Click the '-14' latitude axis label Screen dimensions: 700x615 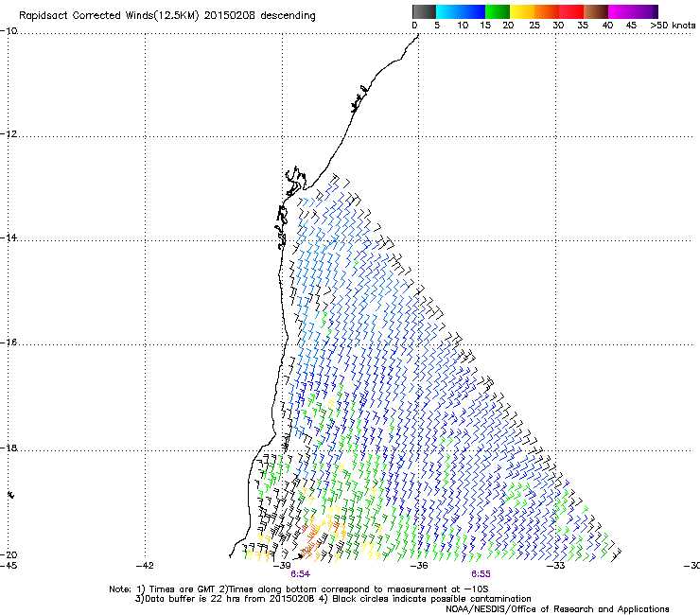[x=9, y=237]
